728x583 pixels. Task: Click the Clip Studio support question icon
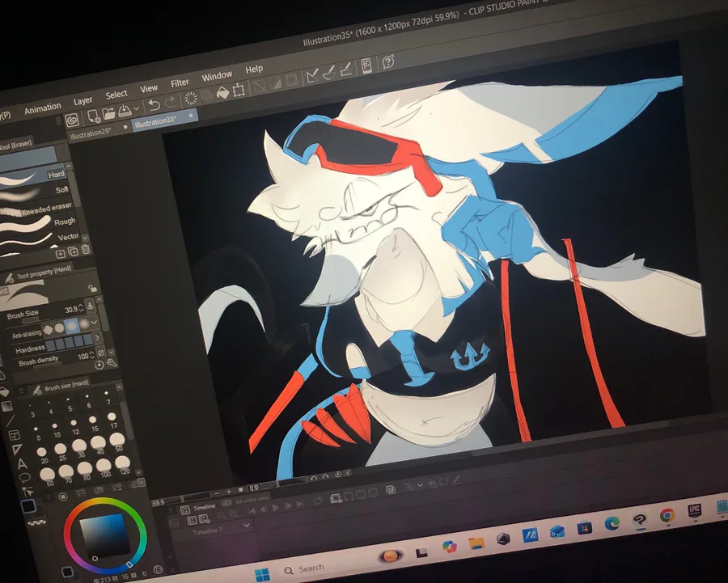click(x=388, y=61)
